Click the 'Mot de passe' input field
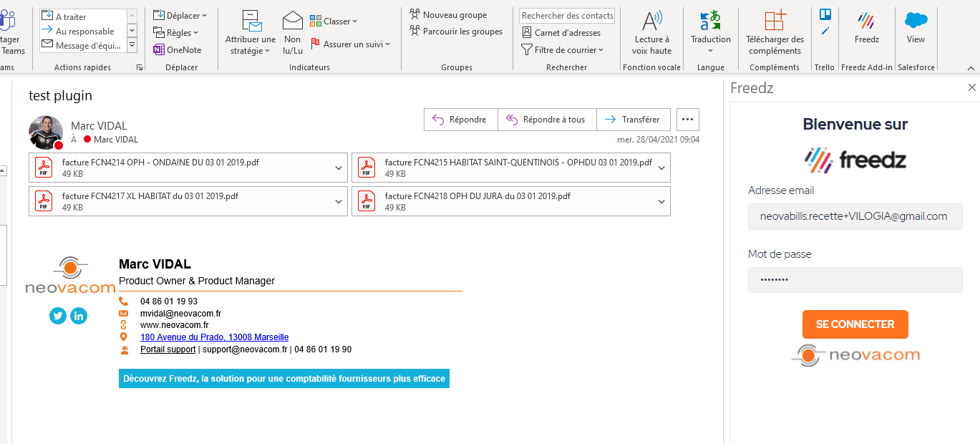Viewport: 980px width, 444px height. coord(855,280)
